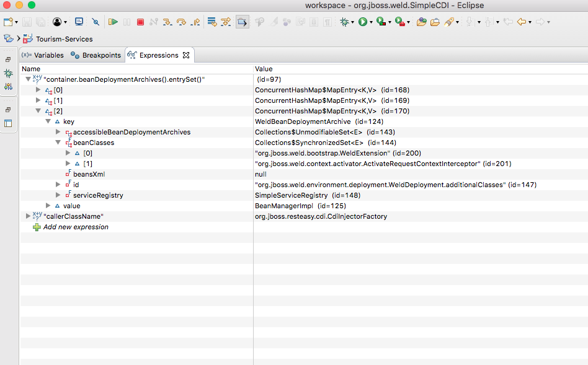Viewport: 588px width, 365px height.
Task: Click the green Run launch button
Action: 362,22
